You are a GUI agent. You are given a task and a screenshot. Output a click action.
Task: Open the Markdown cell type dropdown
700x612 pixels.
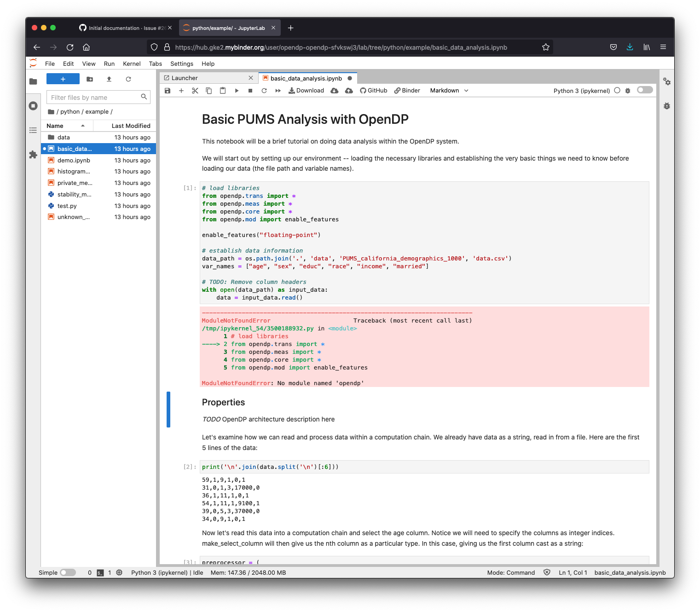point(449,90)
